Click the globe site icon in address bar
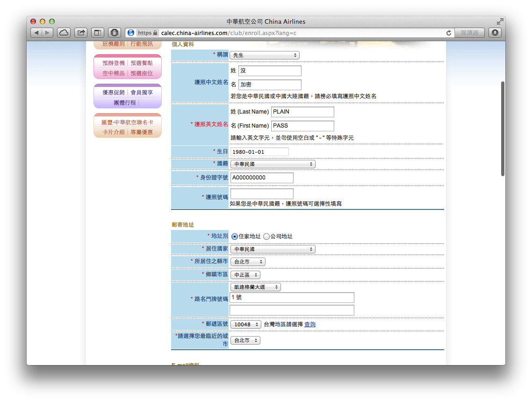Viewport: 532px width, 402px height. (x=130, y=33)
